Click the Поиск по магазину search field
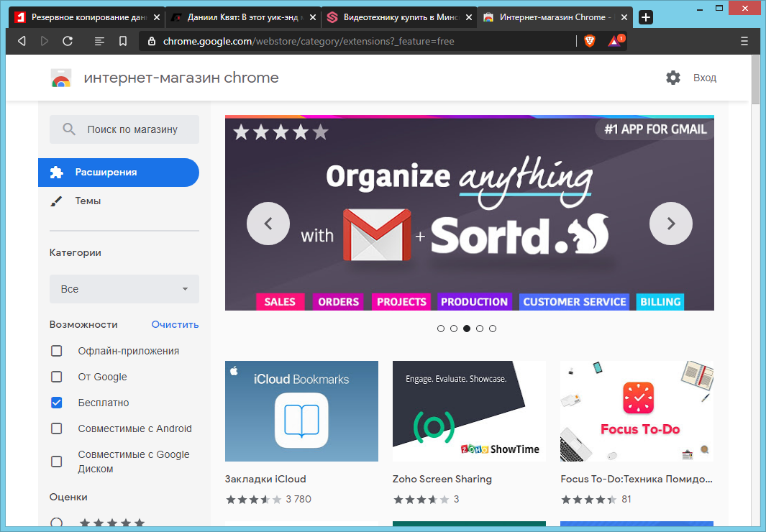This screenshot has height=532, width=766. (x=124, y=129)
